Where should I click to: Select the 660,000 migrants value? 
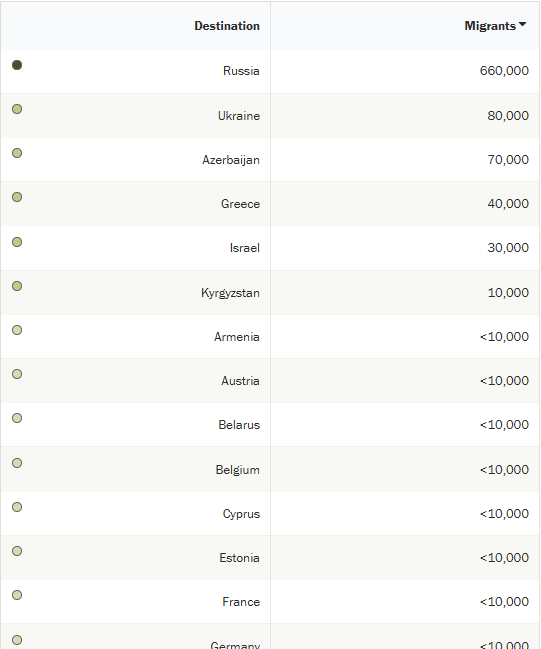504,71
